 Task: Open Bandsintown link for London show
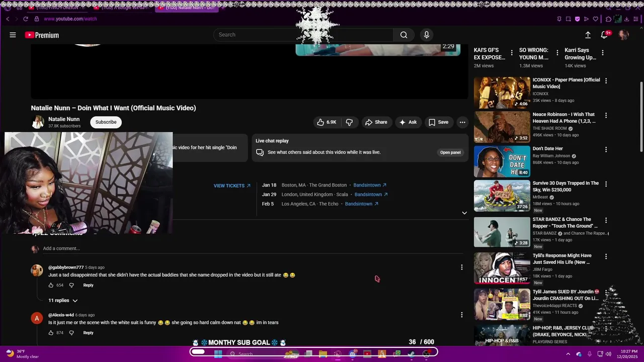tap(371, 195)
